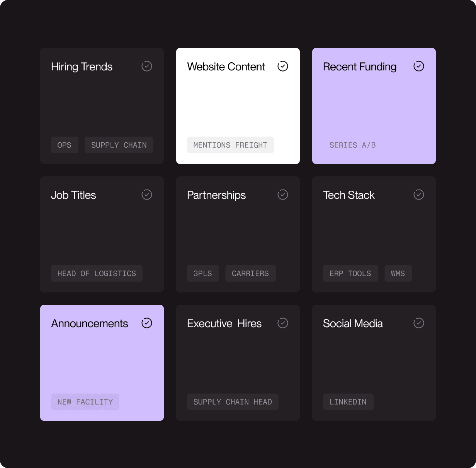Click the Recent Funding card title
This screenshot has width=476, height=468.
[360, 67]
